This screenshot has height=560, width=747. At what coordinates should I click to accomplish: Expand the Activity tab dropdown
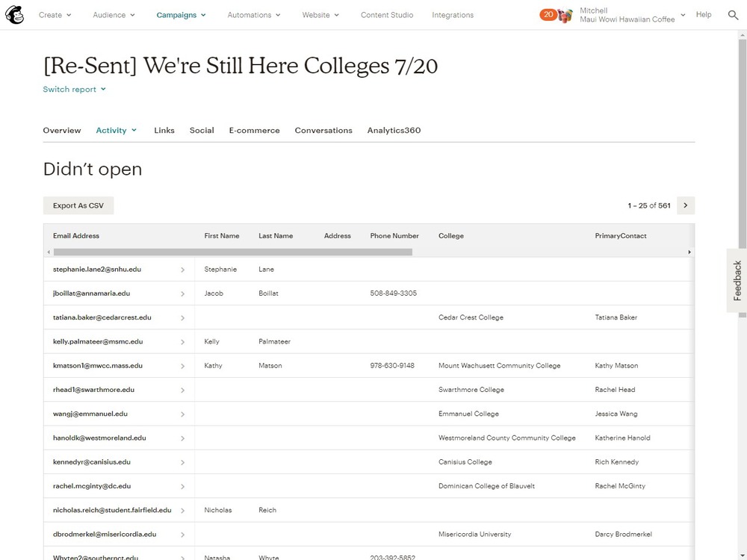[x=117, y=130]
